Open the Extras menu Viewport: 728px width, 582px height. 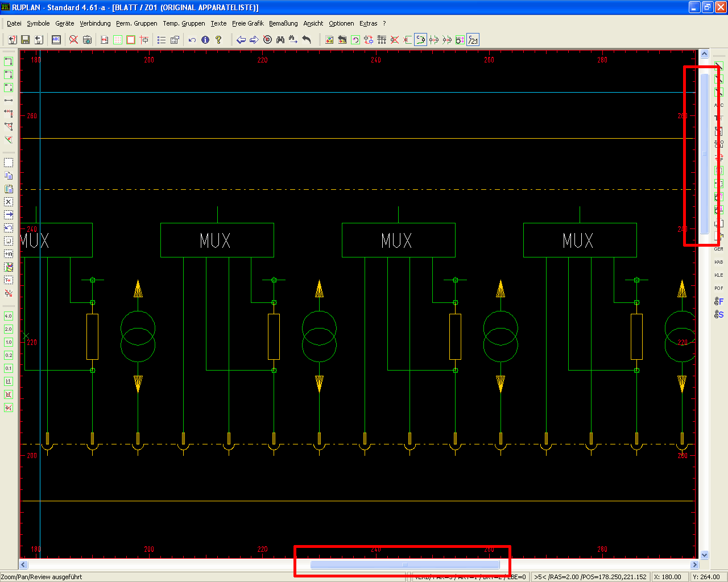[x=369, y=23]
